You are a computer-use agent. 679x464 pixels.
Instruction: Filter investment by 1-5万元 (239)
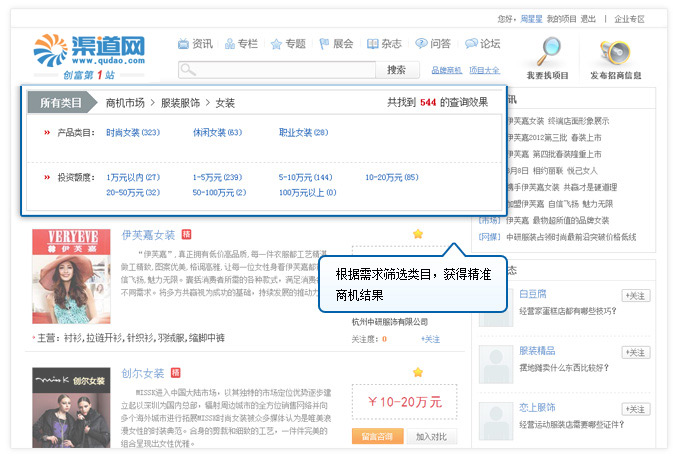click(217, 177)
